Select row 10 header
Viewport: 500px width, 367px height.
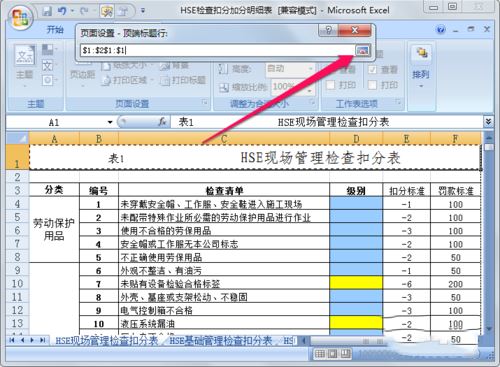17,283
